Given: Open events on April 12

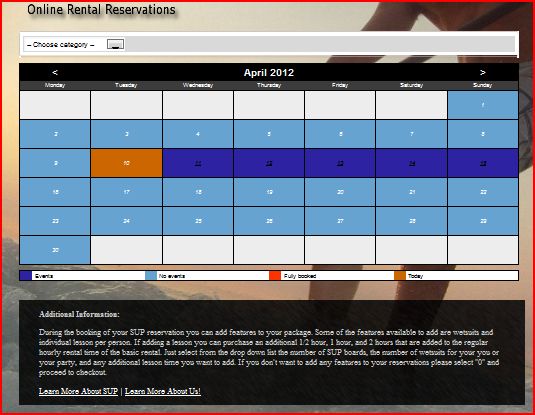Looking at the screenshot, I should 269,163.
